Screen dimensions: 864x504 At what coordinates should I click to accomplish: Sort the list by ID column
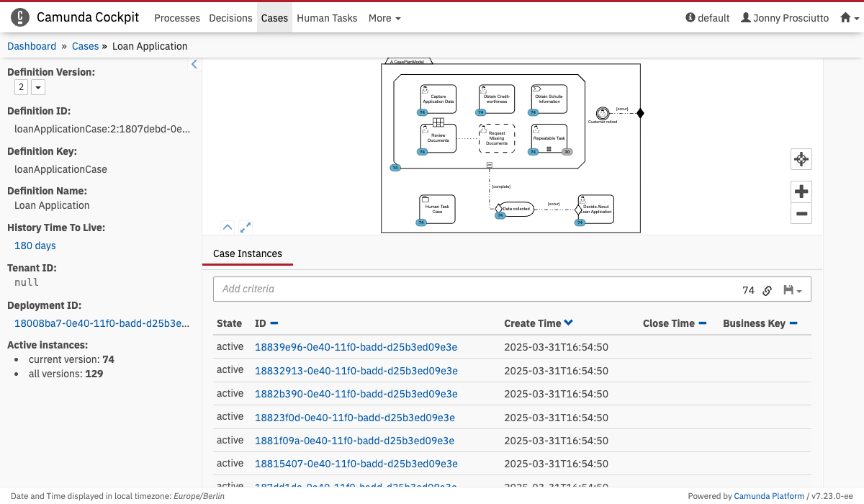(274, 323)
